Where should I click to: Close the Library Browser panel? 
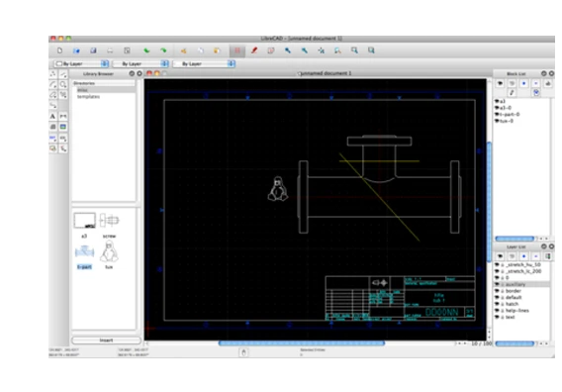tap(140, 73)
